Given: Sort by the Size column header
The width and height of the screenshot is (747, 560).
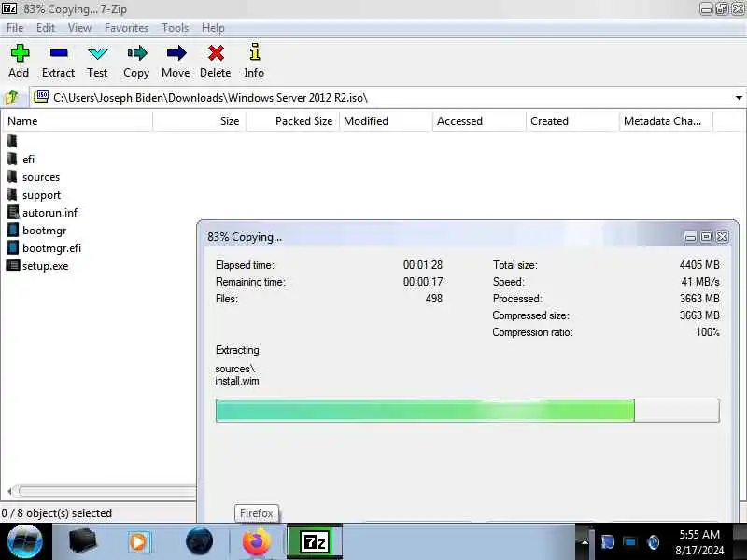Looking at the screenshot, I should point(199,121).
